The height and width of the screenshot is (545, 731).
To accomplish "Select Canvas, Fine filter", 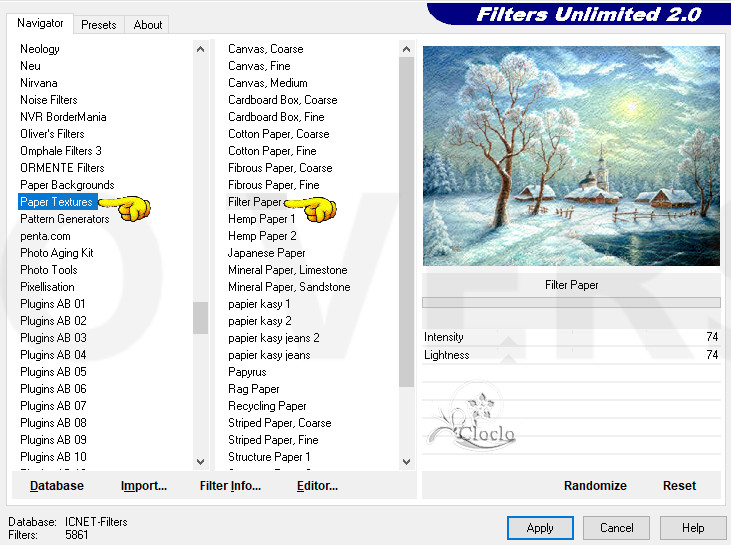I will coord(259,66).
